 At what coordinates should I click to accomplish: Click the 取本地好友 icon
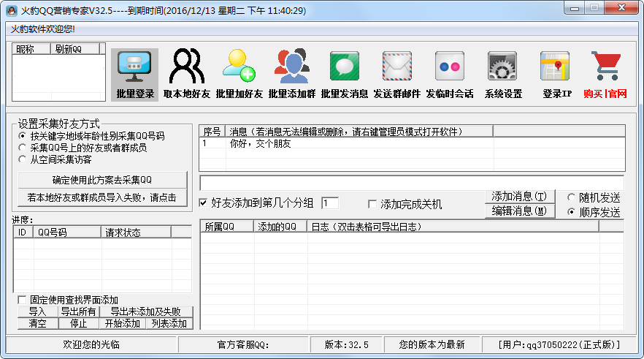click(187, 74)
